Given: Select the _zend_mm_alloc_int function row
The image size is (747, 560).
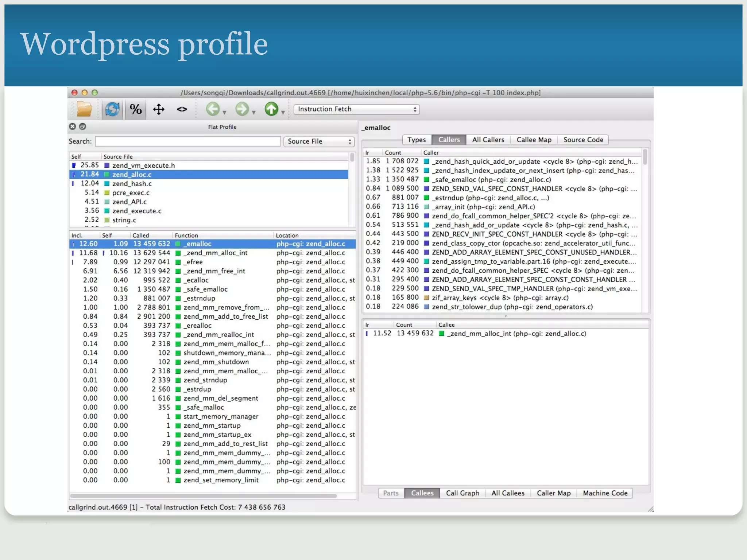Looking at the screenshot, I should click(x=212, y=253).
